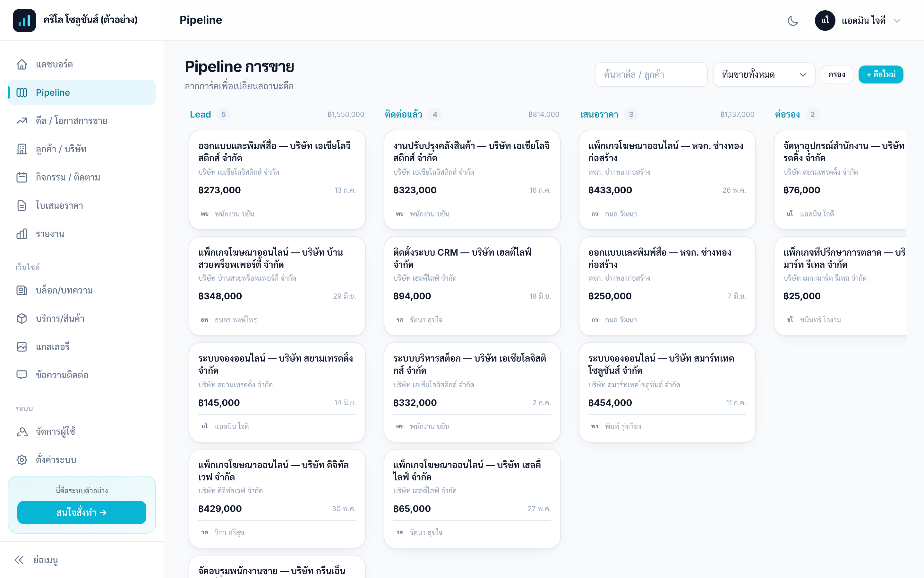Open the ติดตั้งระบบ CRM deal card
Viewport: 924px width, 578px height.
(472, 286)
